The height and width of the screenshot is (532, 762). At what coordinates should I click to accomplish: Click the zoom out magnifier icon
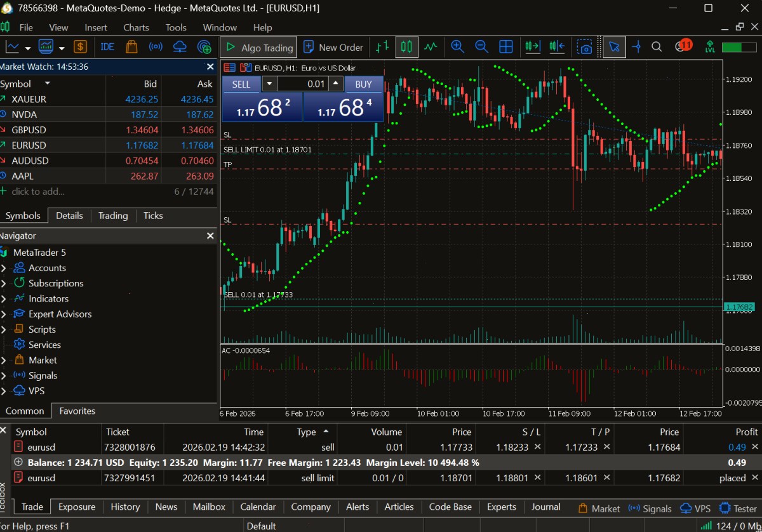[481, 47]
